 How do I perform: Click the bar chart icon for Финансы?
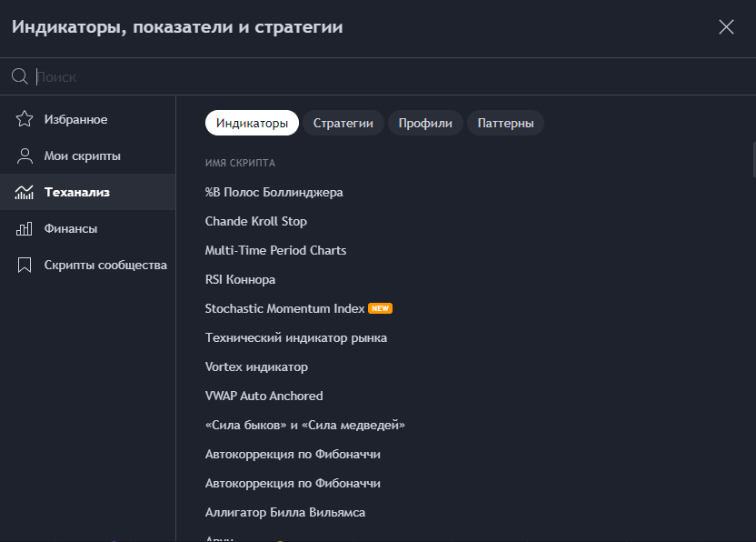pyautogui.click(x=25, y=228)
